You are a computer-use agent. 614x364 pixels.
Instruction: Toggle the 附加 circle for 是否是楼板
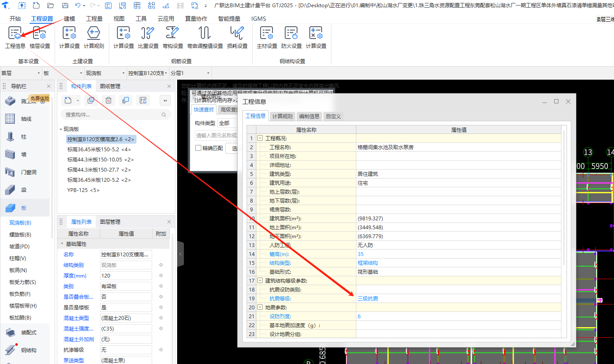(x=161, y=307)
